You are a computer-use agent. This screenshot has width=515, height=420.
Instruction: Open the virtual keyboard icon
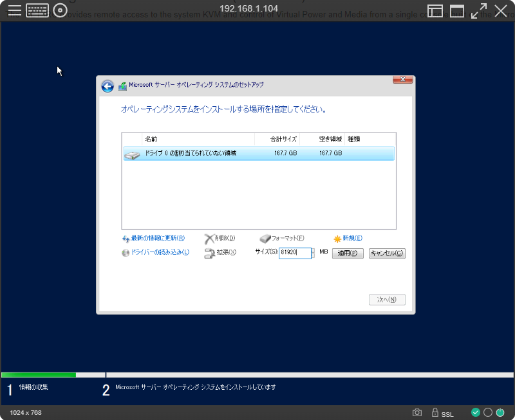coord(37,11)
